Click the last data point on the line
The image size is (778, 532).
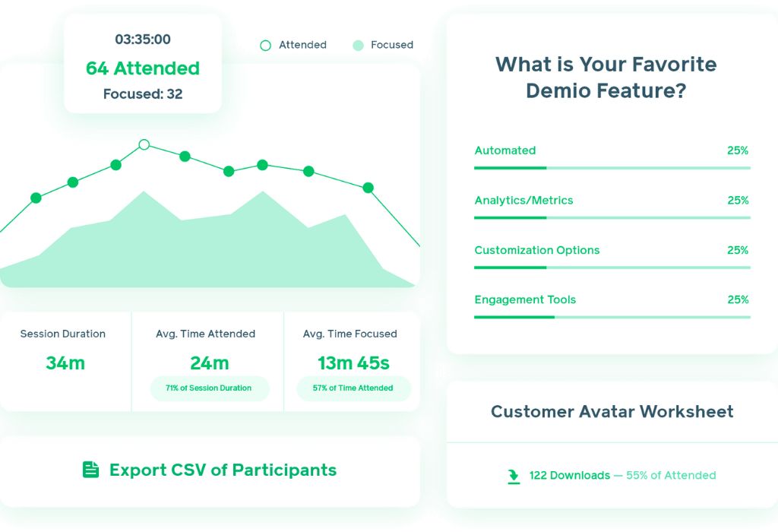pos(368,187)
